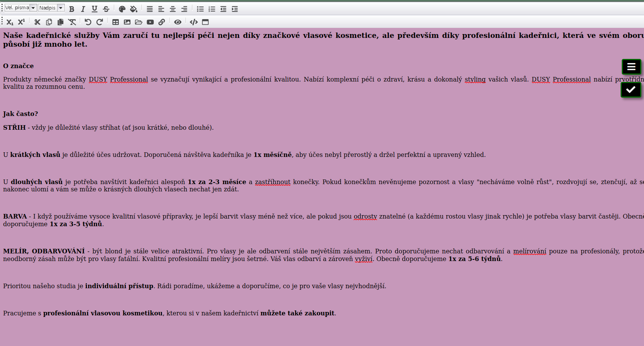Open the Vel. písma font size dropdown
644x346 pixels.
20,8
